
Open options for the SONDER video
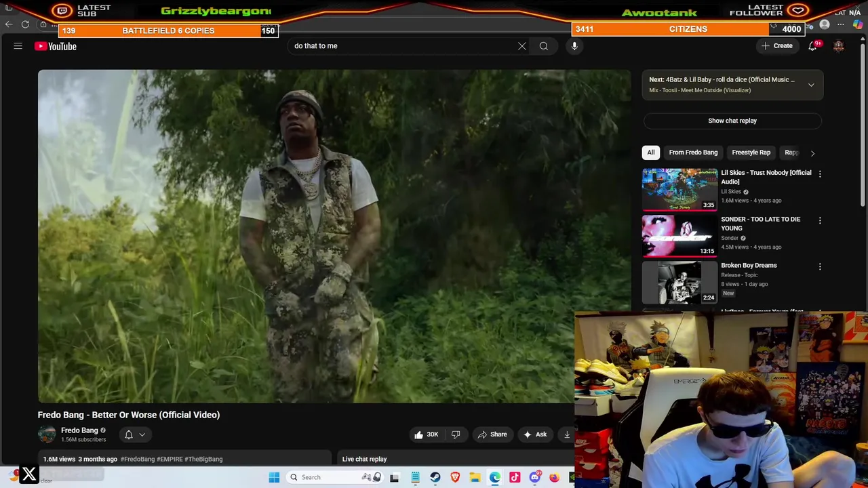pos(820,220)
